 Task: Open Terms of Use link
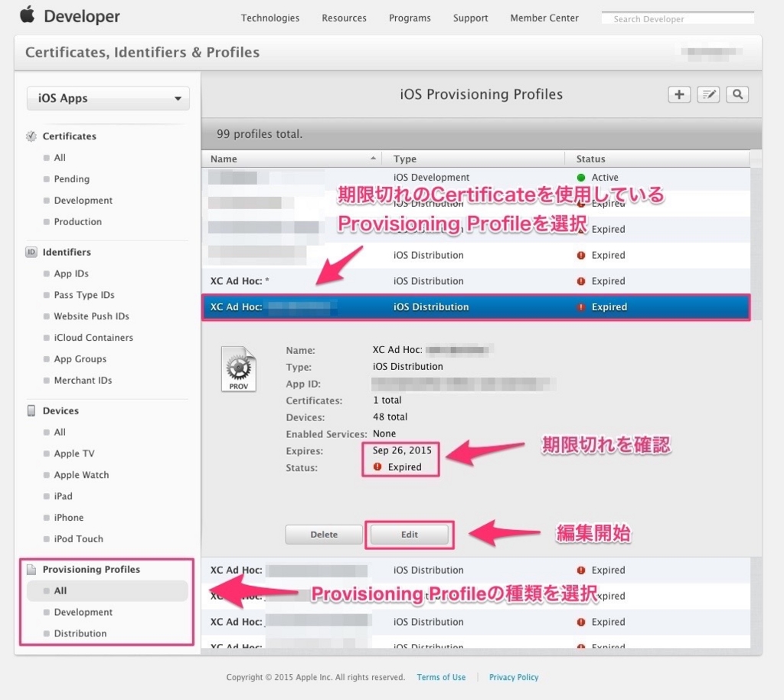tap(441, 677)
